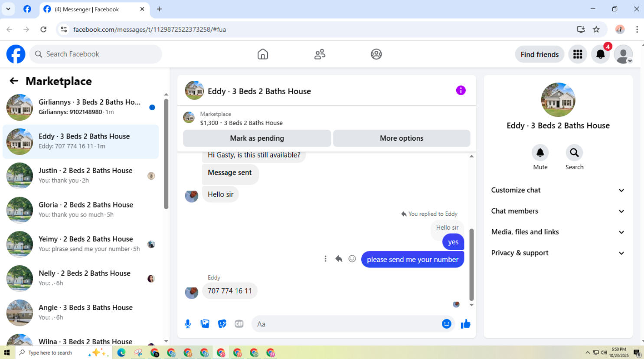The image size is (644, 359).
Task: Open the account profile picture menu
Action: pos(623,54)
